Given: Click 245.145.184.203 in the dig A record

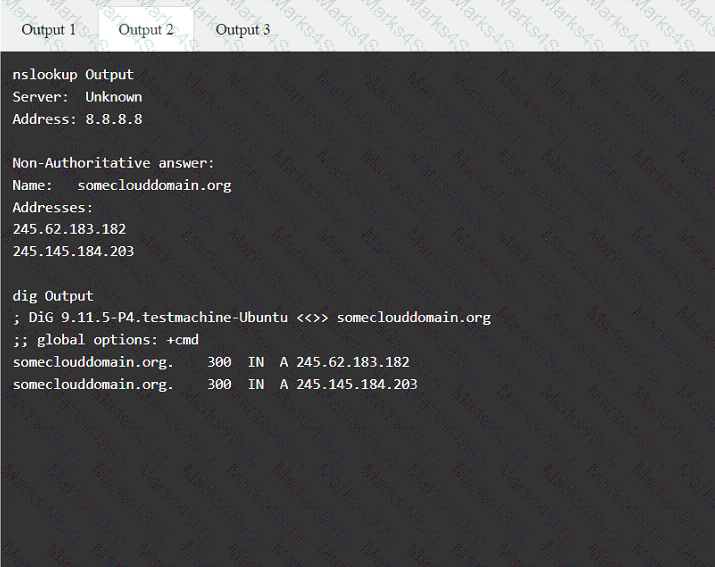Looking at the screenshot, I should [356, 384].
